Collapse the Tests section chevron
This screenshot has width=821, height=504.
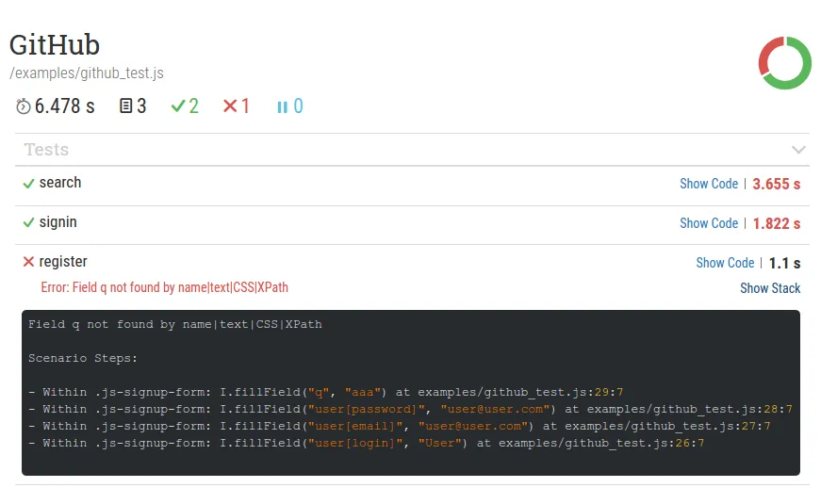click(x=798, y=150)
